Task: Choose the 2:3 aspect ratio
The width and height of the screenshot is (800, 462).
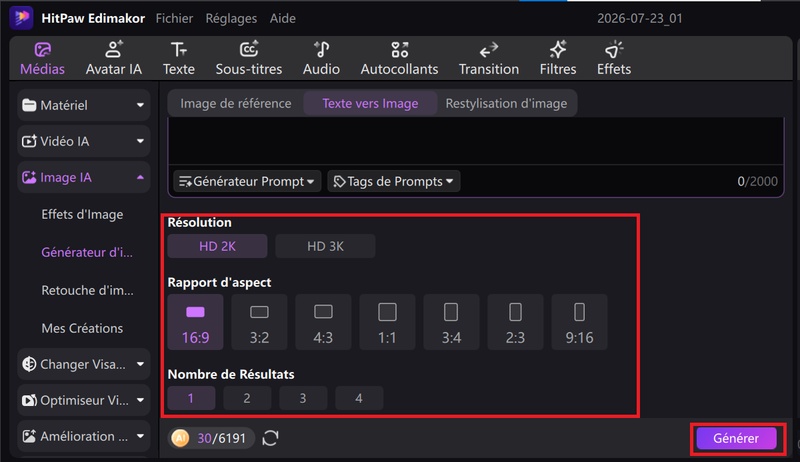Action: [515, 322]
